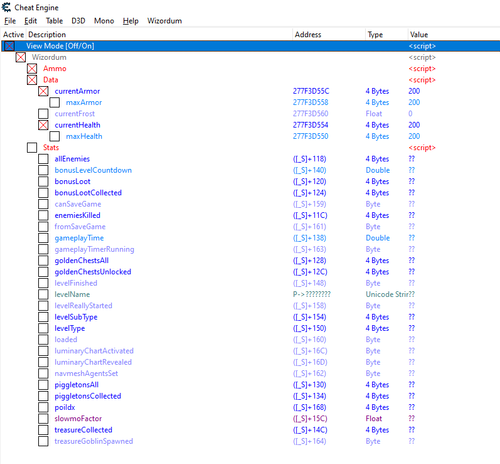The width and height of the screenshot is (500, 464).
Task: Uncheck the Wizordum script checkbox
Action: point(21,57)
